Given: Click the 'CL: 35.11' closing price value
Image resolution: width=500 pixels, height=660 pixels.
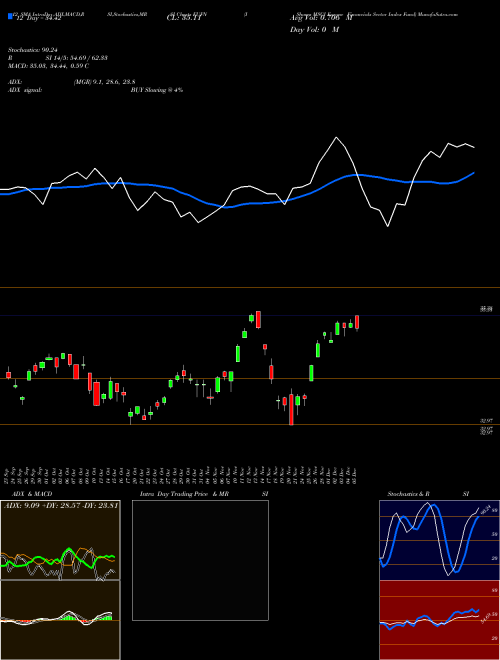Looking at the screenshot, I should (x=185, y=18).
